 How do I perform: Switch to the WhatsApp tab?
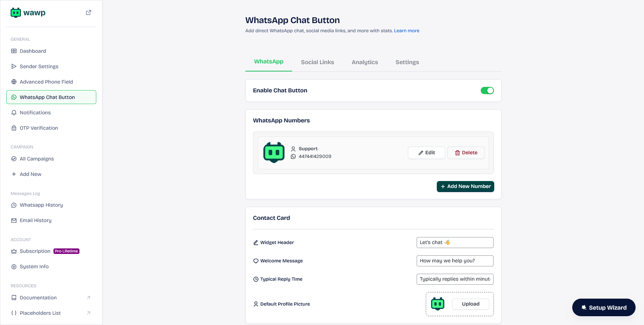coord(269,62)
